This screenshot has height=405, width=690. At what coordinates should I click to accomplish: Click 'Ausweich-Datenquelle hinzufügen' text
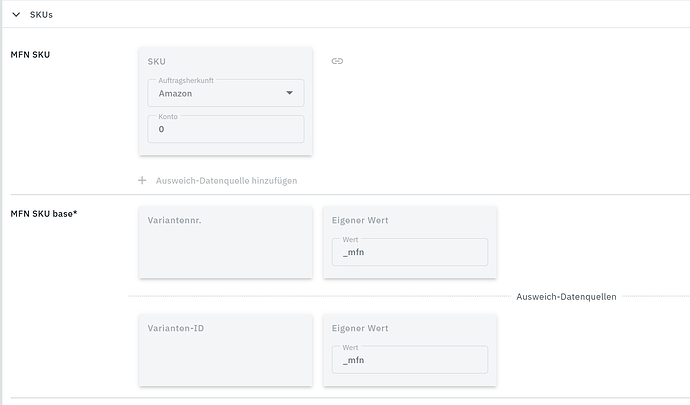tap(226, 181)
